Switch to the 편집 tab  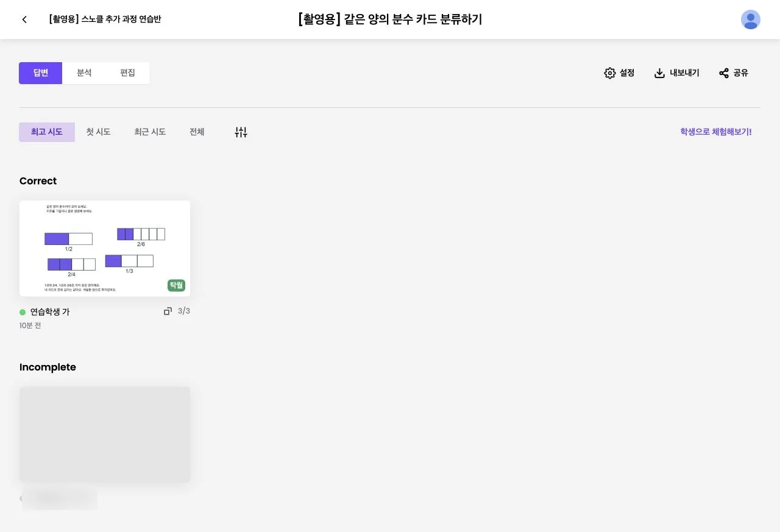[127, 73]
